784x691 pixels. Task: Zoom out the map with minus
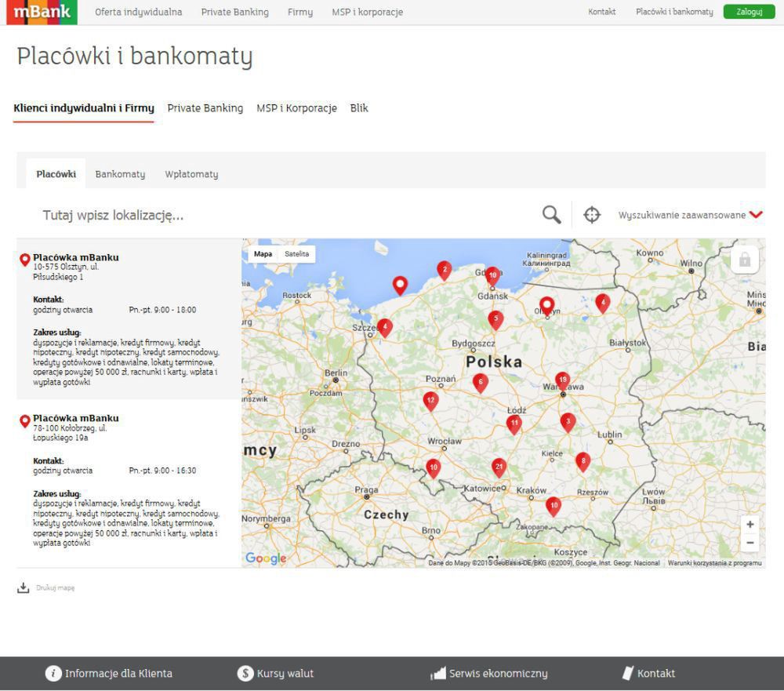point(750,543)
